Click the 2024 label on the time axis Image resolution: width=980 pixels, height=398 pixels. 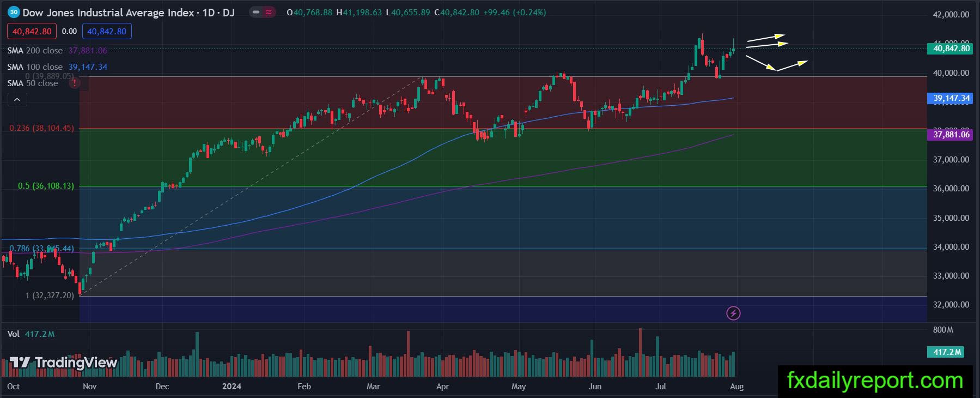coord(232,387)
